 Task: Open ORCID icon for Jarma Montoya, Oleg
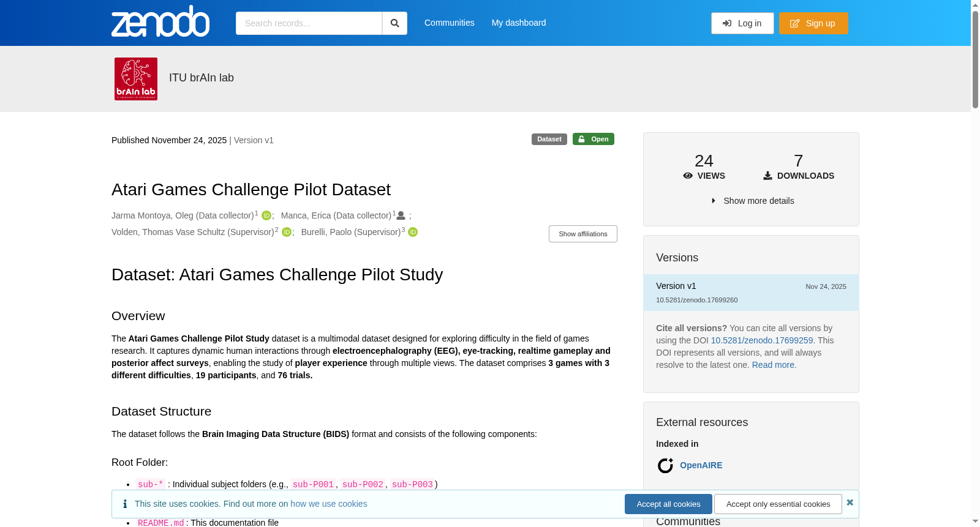(x=266, y=215)
